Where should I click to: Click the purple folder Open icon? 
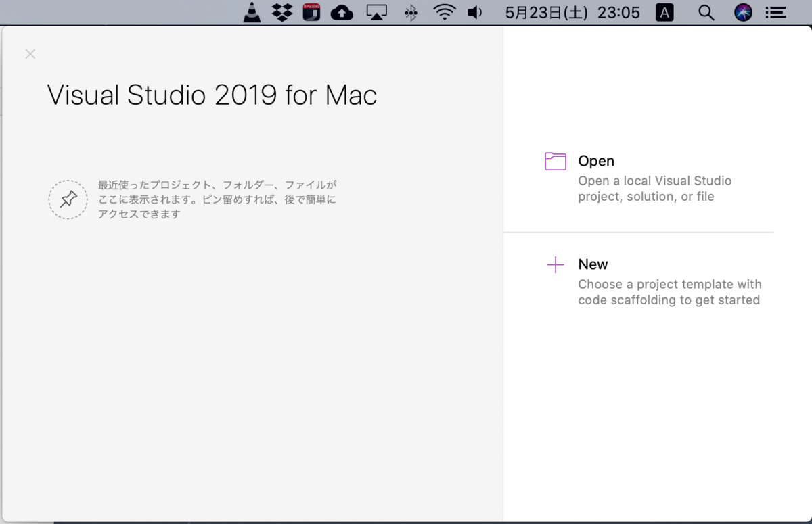[x=556, y=161]
